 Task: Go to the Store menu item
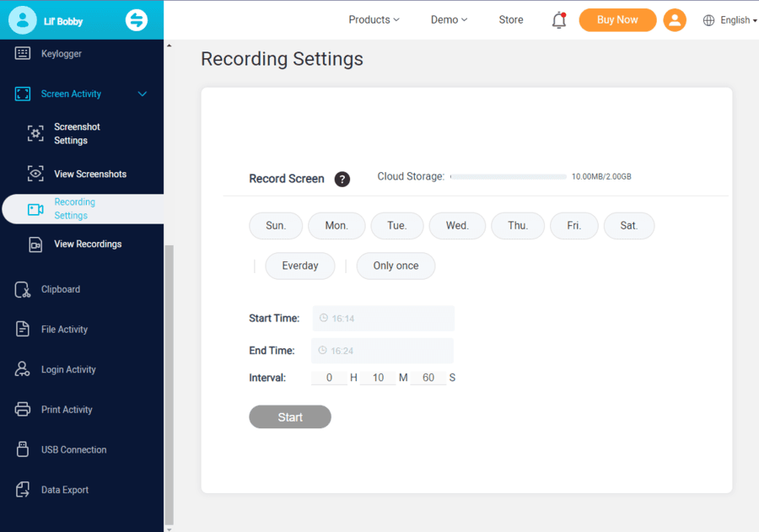coord(510,19)
